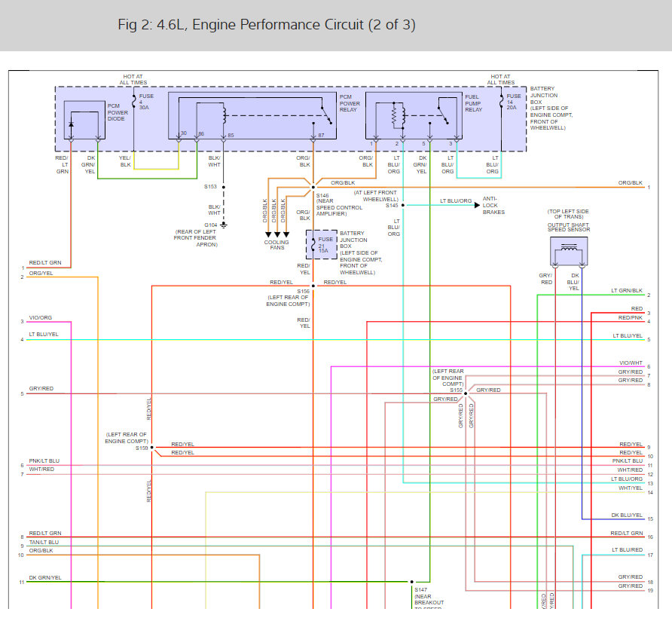Viewport: 672px width, 621px height.
Task: Click the Output Shaft Speed Sensor coil symbol
Action: (x=569, y=247)
